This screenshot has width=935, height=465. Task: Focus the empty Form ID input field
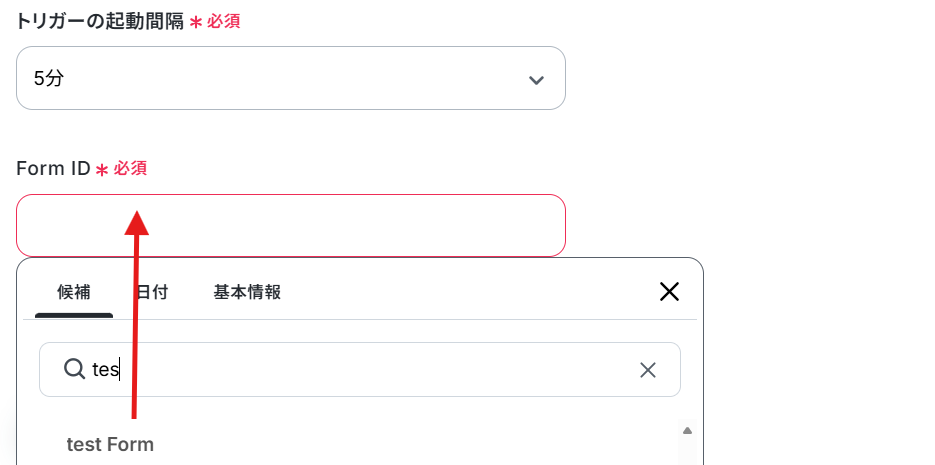[x=290, y=225]
